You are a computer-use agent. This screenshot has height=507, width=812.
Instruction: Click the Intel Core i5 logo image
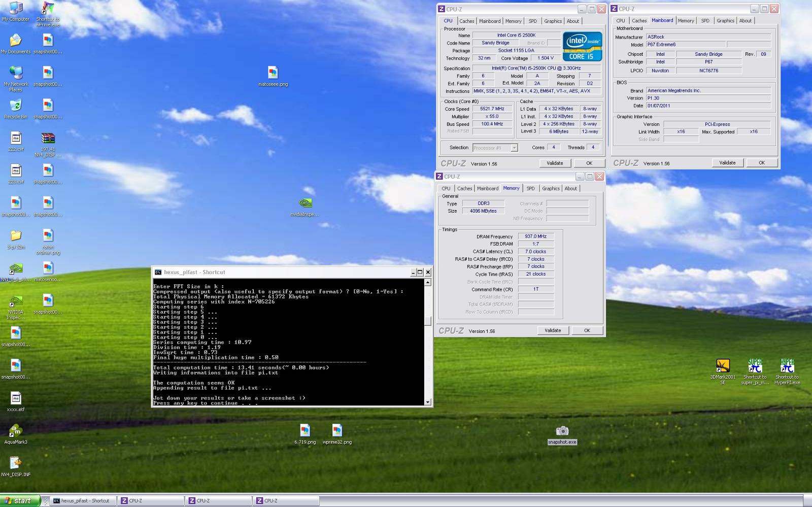coord(582,46)
